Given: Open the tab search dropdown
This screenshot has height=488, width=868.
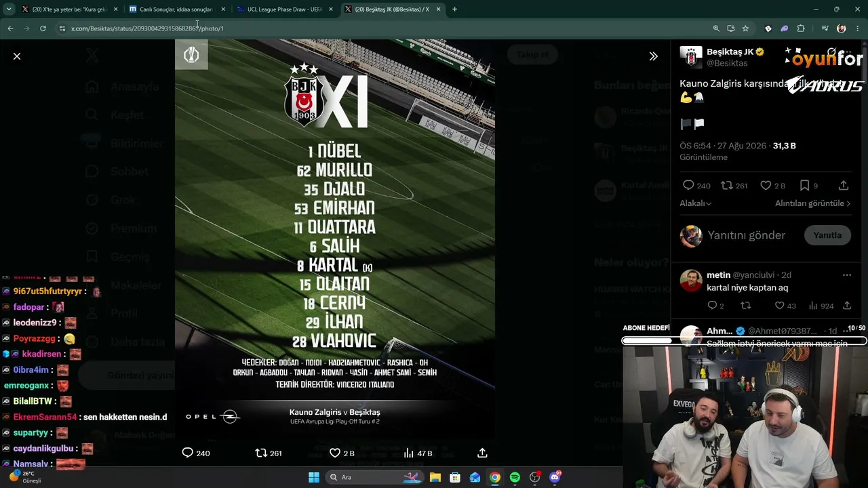Looking at the screenshot, I should click(x=9, y=9).
